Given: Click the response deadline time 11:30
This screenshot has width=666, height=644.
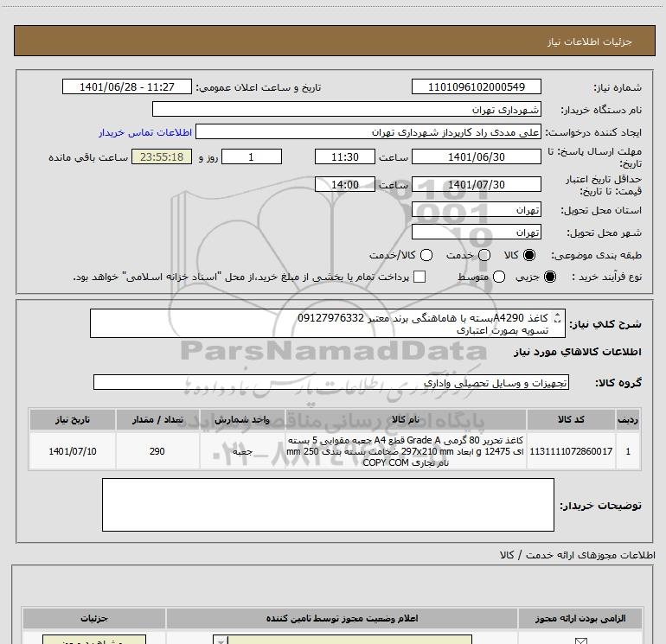Looking at the screenshot, I should click(345, 156).
